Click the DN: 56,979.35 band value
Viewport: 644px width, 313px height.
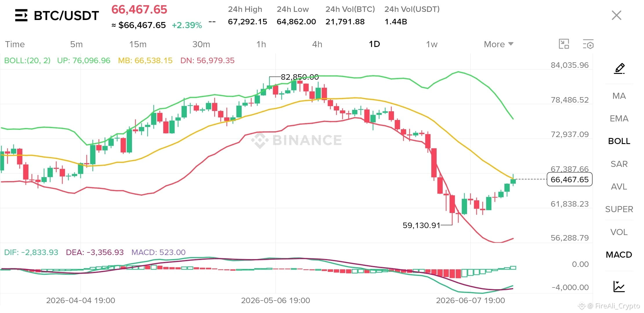[x=207, y=61]
